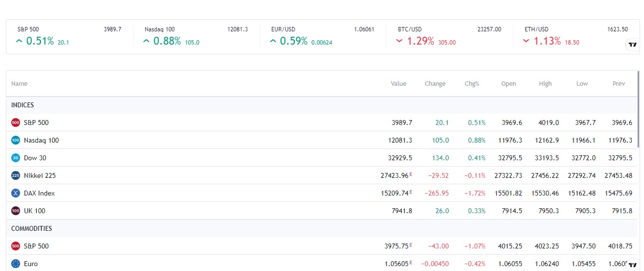Click Nasdaq 100 value 12081.3 in table

(x=400, y=140)
